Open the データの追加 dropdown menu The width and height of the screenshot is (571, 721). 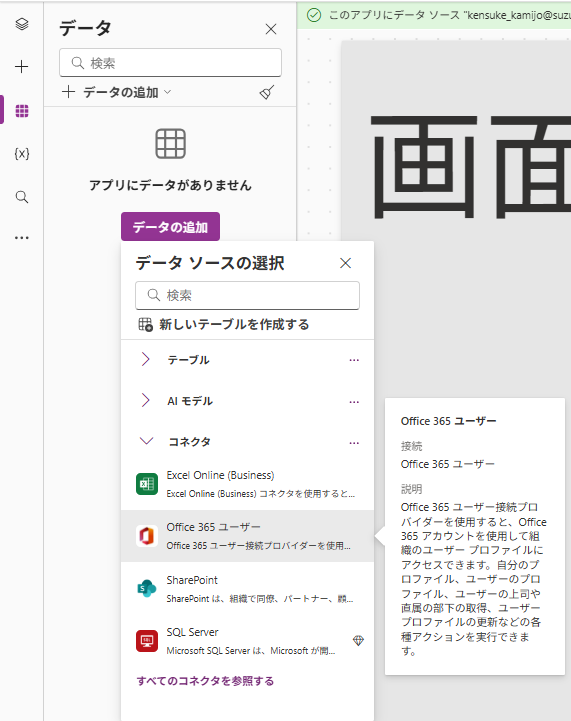pyautogui.click(x=117, y=92)
